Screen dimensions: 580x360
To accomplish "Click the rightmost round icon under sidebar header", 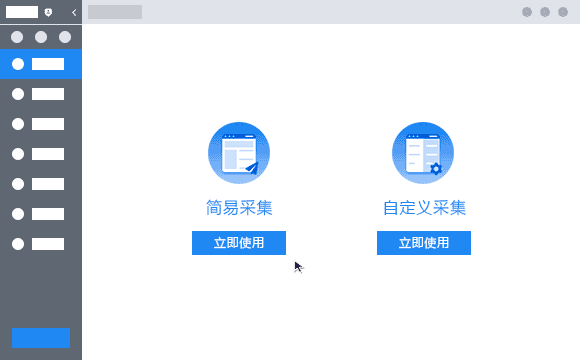I will (x=65, y=37).
